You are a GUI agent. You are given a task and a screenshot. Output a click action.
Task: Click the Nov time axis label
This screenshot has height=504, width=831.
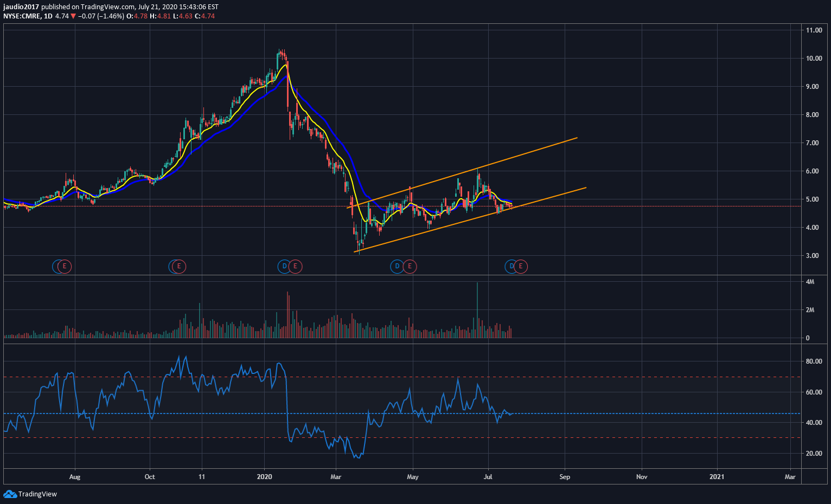coord(642,477)
